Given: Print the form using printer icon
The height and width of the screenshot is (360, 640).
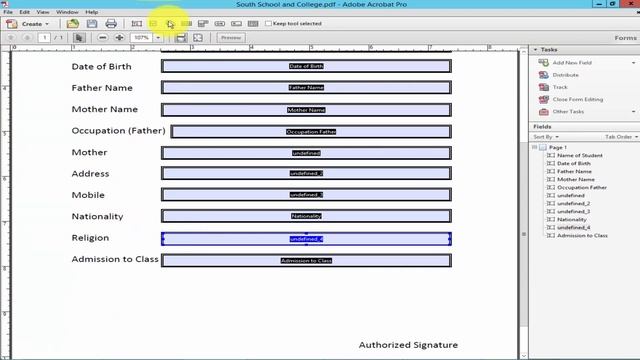Looking at the screenshot, I should click(111, 24).
